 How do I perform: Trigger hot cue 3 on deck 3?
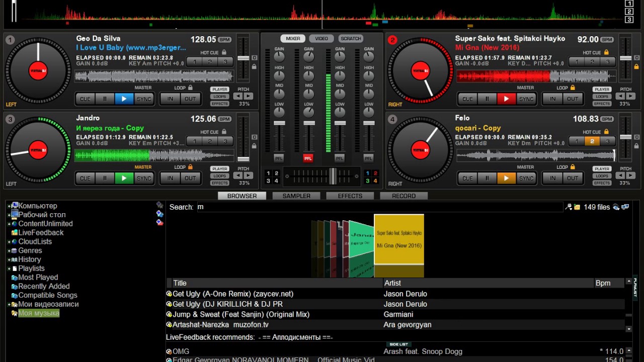click(x=225, y=141)
